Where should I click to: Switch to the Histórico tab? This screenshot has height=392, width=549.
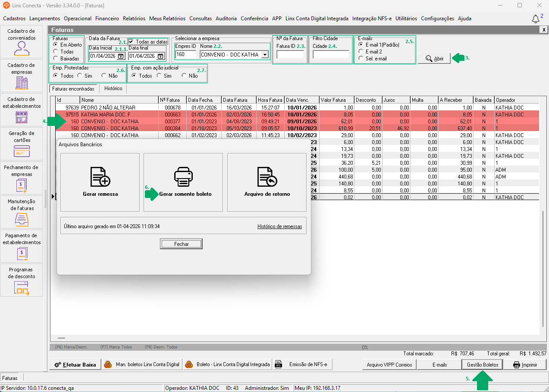113,88
